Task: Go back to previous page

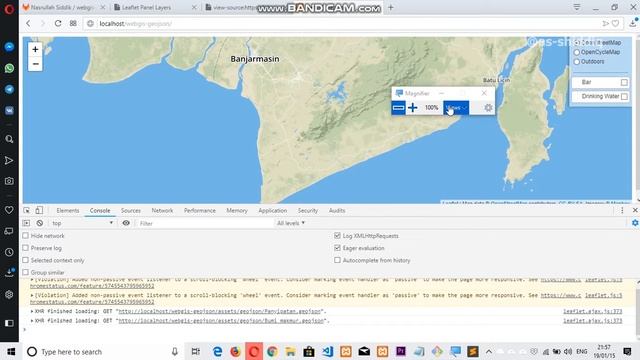Action: click(28, 23)
